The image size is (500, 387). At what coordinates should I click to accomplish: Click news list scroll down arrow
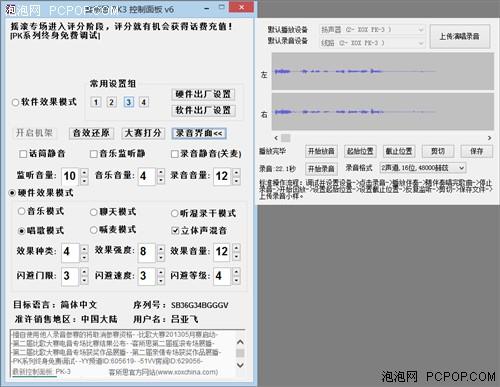click(240, 365)
